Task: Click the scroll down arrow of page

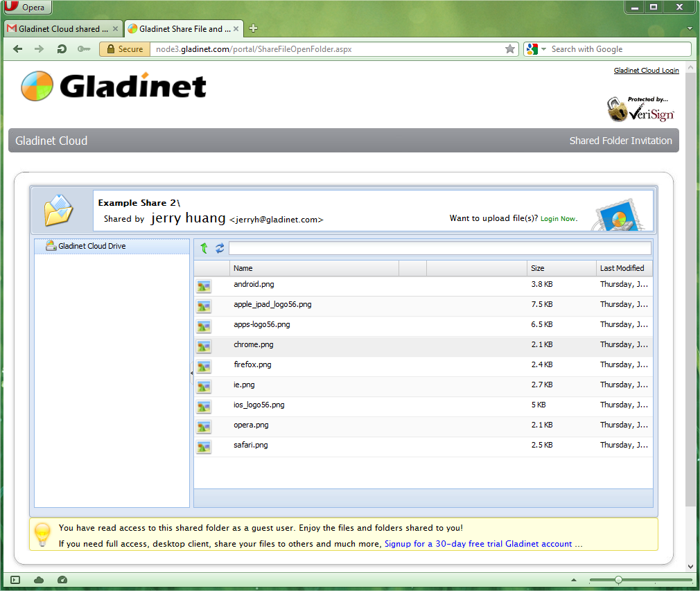Action: tap(690, 567)
